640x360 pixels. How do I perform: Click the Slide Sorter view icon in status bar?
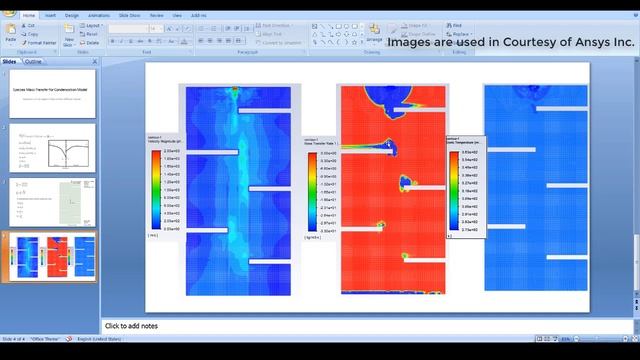[547, 339]
